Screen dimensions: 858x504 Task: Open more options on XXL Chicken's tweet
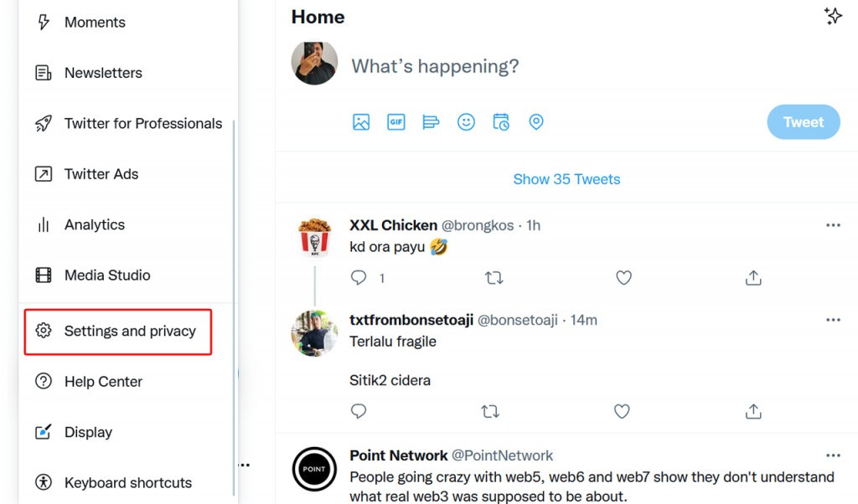[x=833, y=224]
